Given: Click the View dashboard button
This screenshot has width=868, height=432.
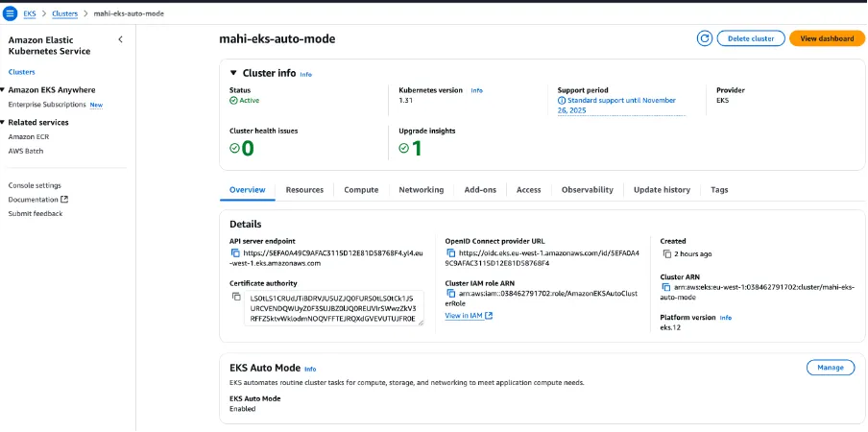Looking at the screenshot, I should (827, 38).
